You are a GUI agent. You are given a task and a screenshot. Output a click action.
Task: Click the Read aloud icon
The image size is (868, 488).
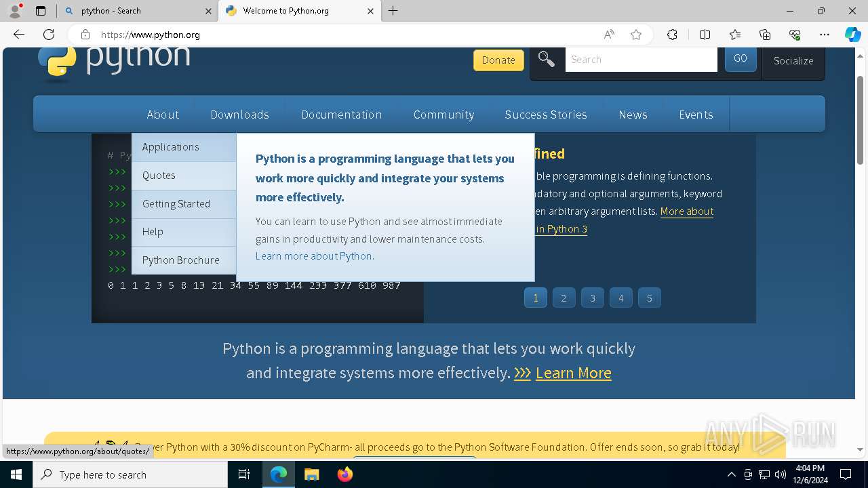coord(609,35)
